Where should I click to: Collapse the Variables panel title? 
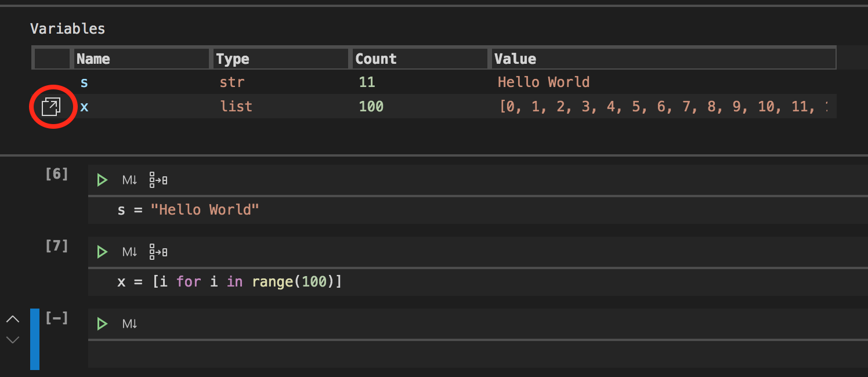tap(67, 28)
